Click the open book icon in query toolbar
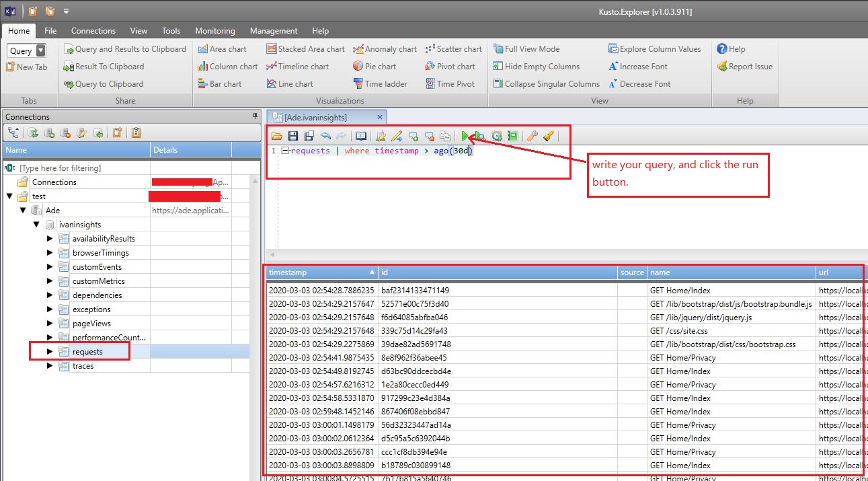This screenshot has height=481, width=868. (x=361, y=136)
